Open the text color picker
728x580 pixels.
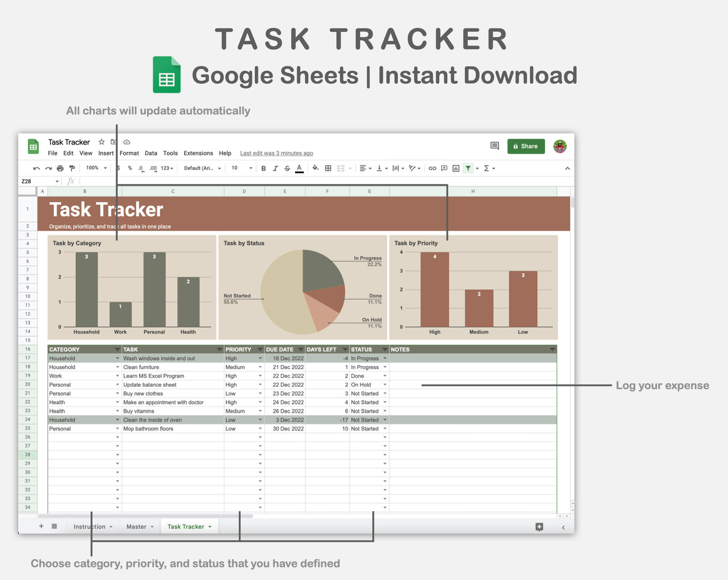[299, 168]
